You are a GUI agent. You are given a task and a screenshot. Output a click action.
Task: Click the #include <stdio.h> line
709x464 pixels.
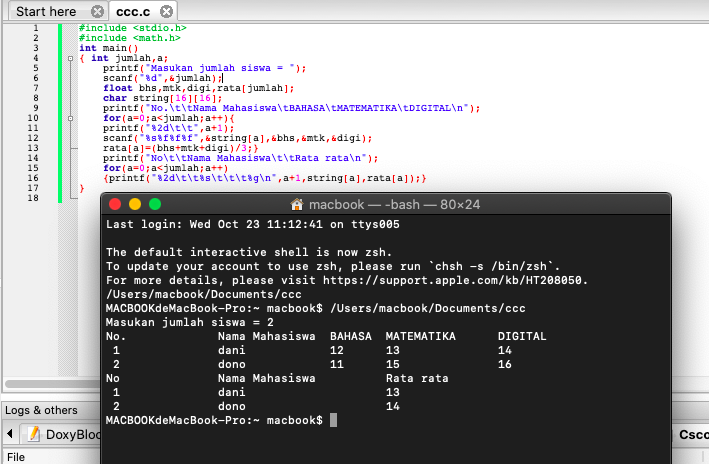(x=132, y=28)
